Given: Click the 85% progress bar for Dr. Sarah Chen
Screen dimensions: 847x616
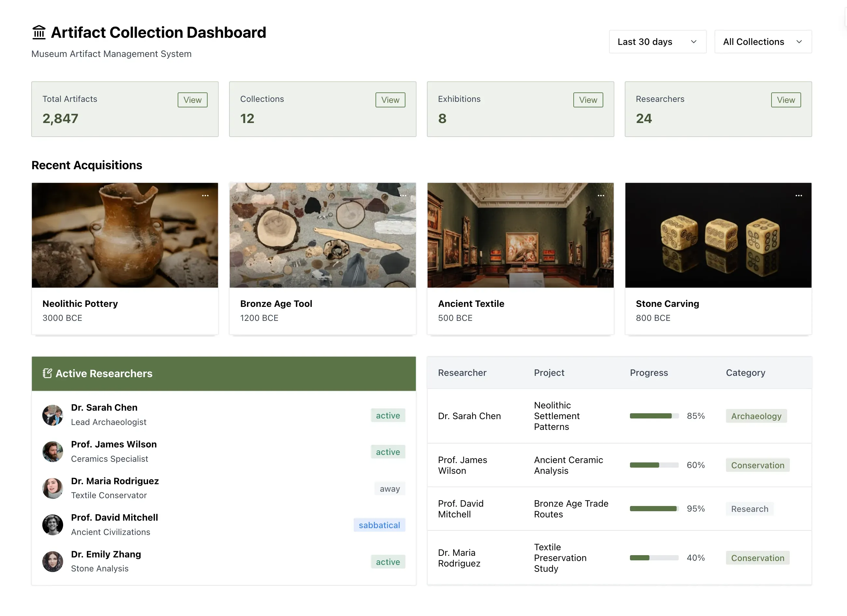Looking at the screenshot, I should (654, 416).
